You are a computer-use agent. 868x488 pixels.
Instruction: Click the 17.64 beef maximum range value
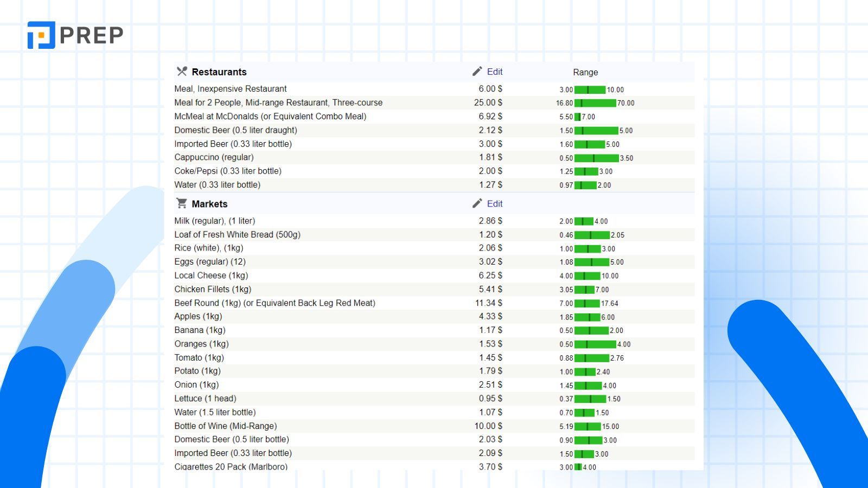(x=610, y=304)
